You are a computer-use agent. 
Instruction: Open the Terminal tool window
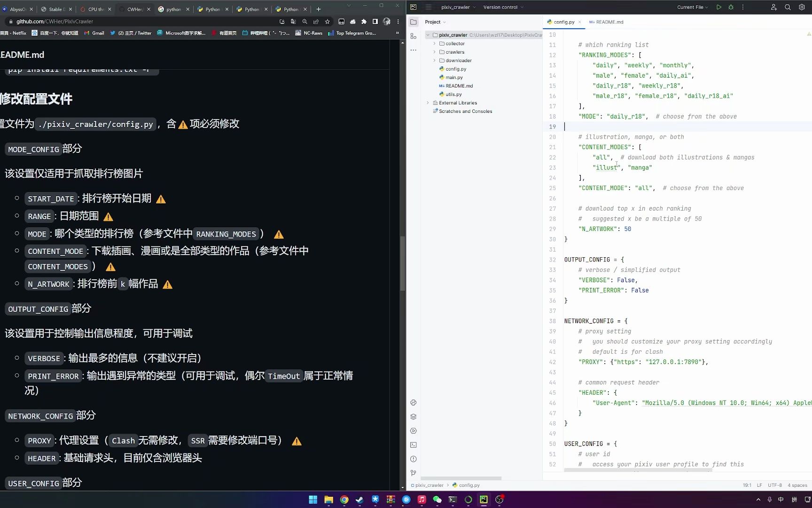414,445
